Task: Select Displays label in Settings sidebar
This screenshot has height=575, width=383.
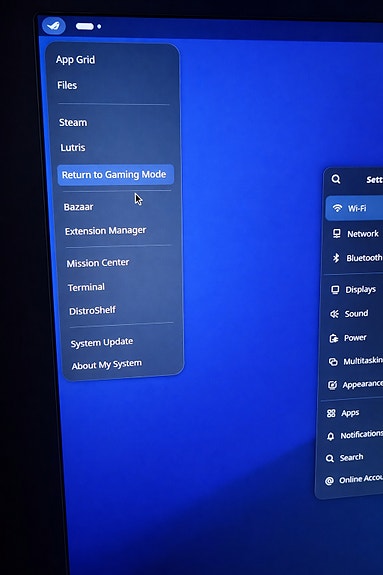Action: pos(360,289)
